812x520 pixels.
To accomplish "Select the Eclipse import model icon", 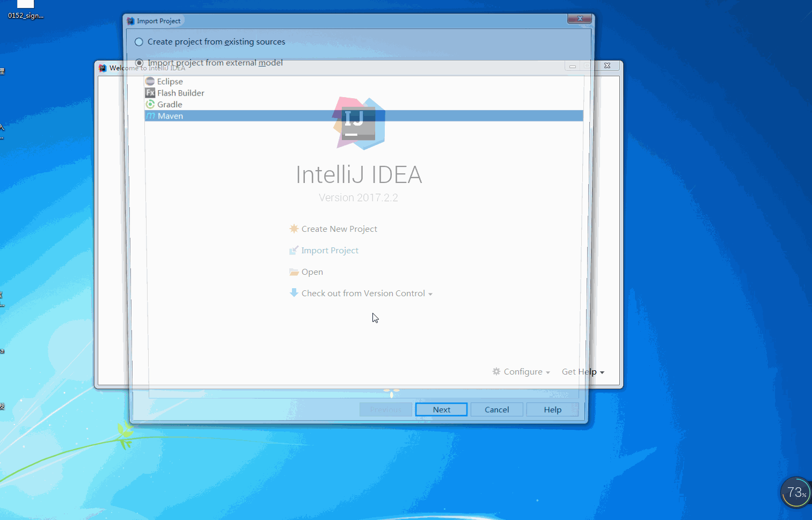I will coord(150,81).
